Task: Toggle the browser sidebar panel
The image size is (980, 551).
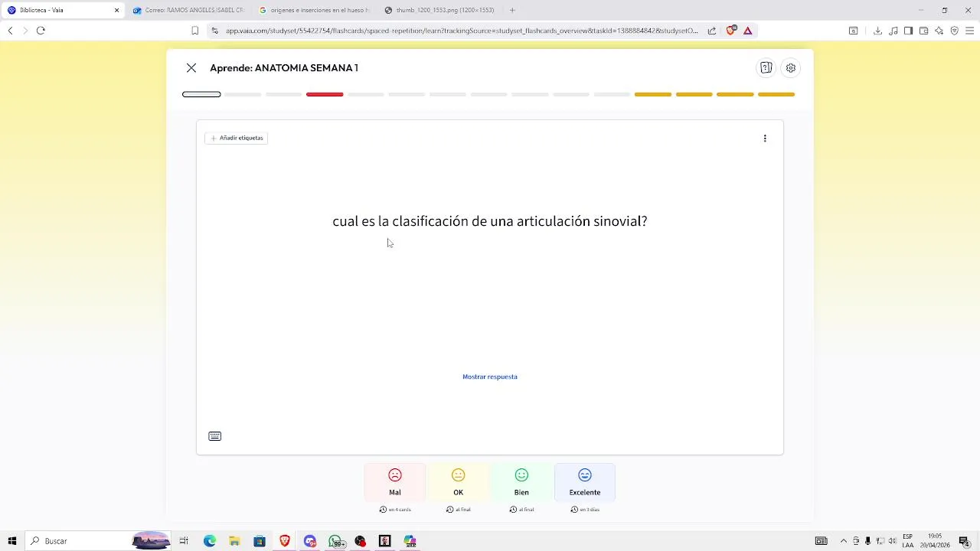Action: tap(908, 31)
